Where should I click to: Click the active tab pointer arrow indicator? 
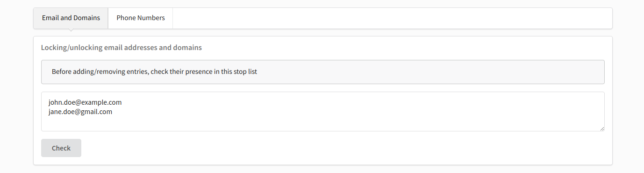click(x=71, y=30)
